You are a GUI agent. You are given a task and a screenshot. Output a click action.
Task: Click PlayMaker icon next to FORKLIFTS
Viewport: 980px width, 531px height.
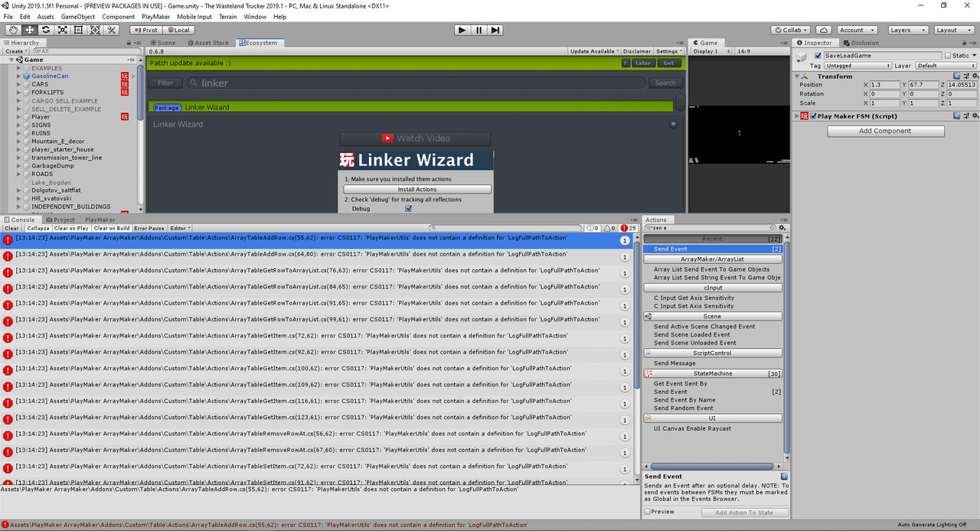point(125,93)
